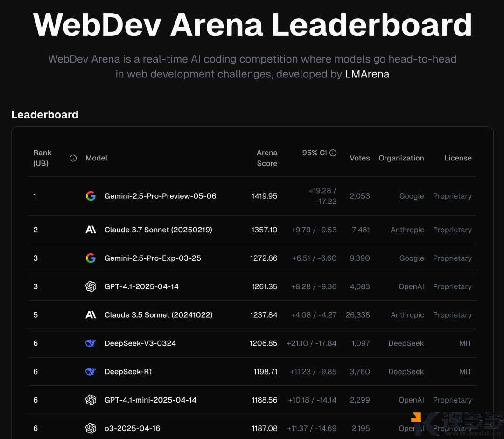
Task: Click the Arena Score value 1357.10
Action: 264,230
